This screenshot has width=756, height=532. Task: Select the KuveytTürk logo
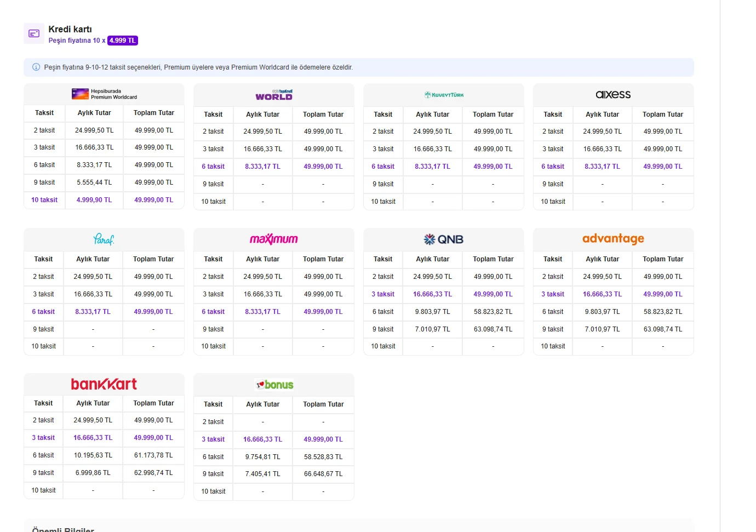click(444, 95)
